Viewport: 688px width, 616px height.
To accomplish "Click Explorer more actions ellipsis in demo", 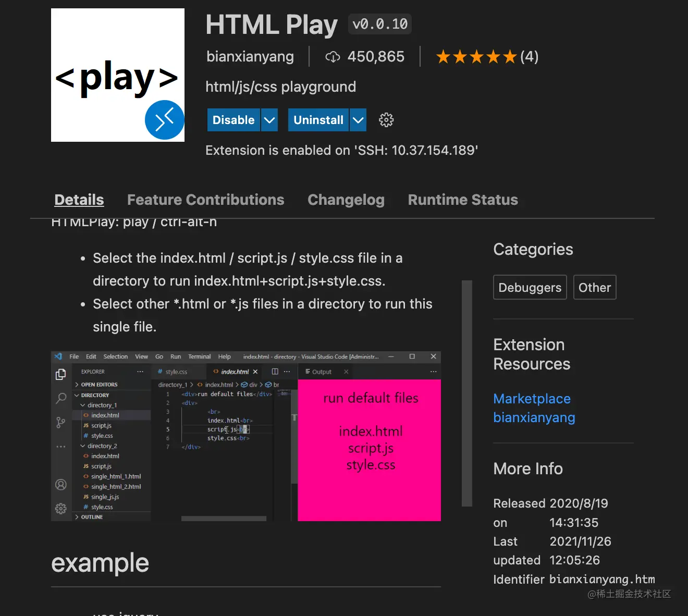I will (140, 372).
